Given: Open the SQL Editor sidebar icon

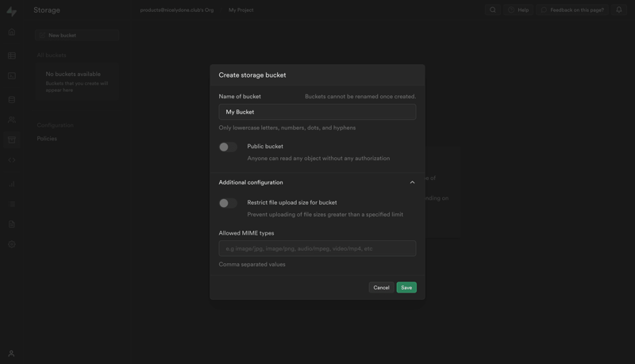Looking at the screenshot, I should pyautogui.click(x=12, y=75).
